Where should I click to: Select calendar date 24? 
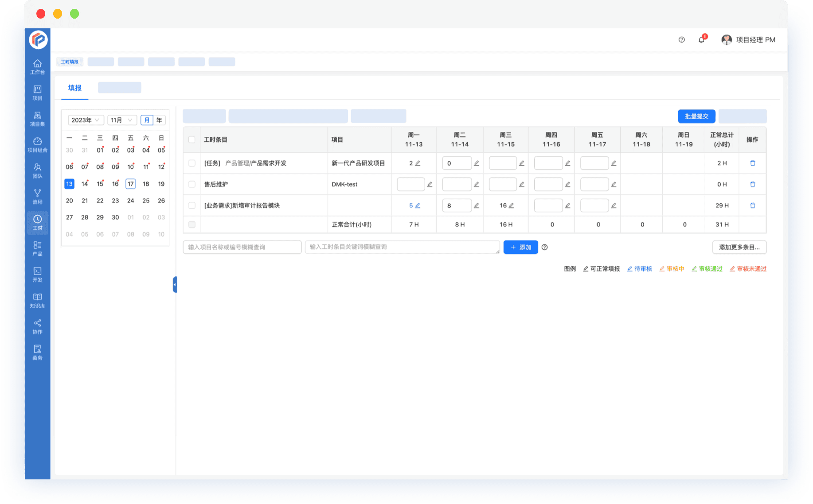coord(130,201)
